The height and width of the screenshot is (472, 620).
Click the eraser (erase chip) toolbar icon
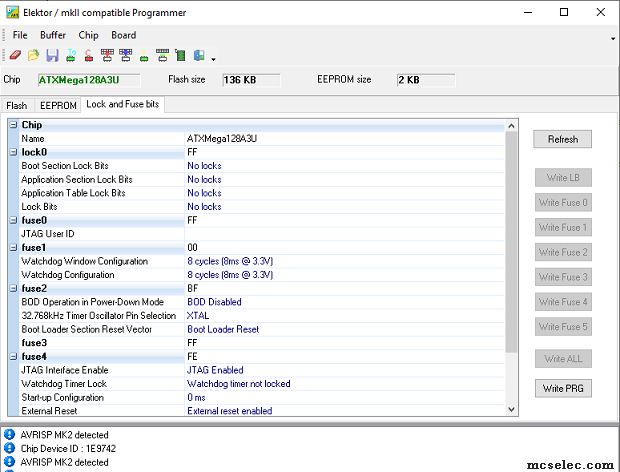coord(15,55)
